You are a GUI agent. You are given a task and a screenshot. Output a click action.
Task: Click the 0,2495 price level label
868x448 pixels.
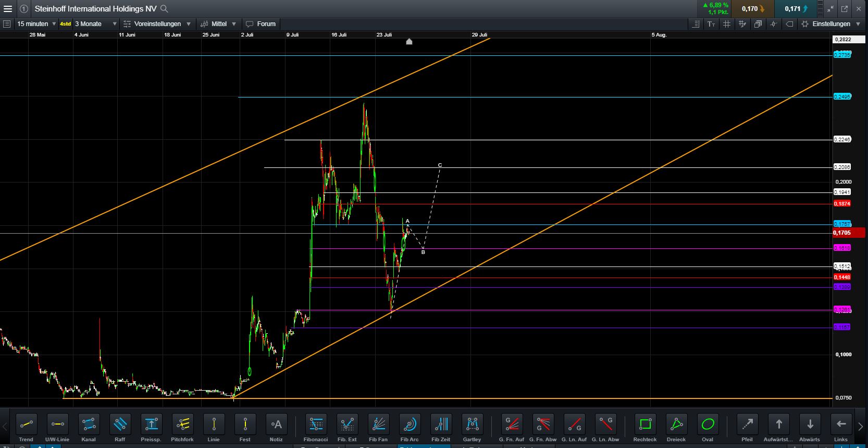(x=842, y=96)
